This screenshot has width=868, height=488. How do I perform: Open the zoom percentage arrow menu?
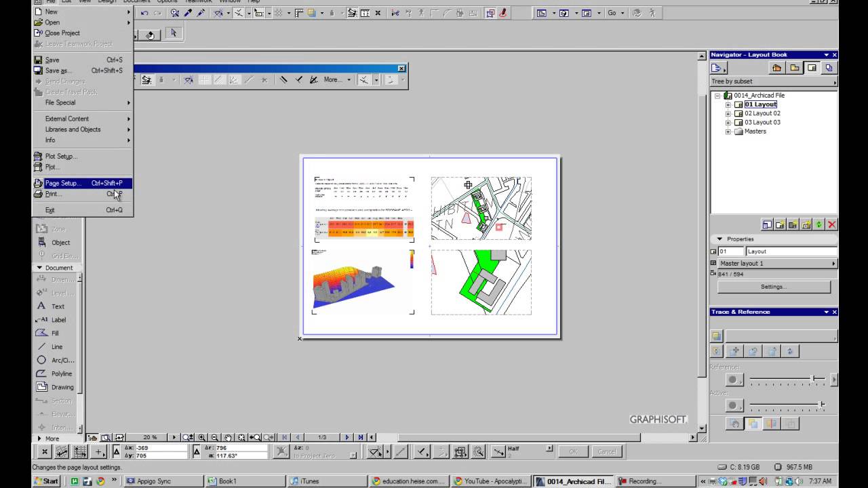174,438
